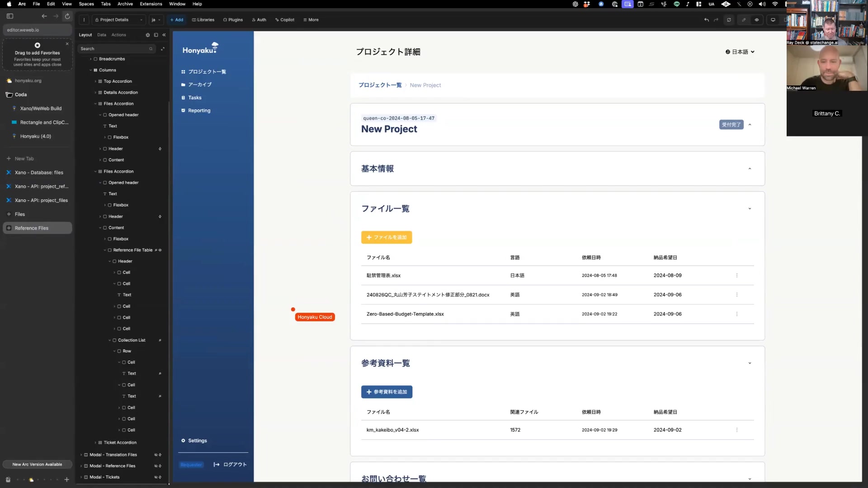Open the 日本語 language selector
The width and height of the screenshot is (868, 488).
(x=740, y=52)
